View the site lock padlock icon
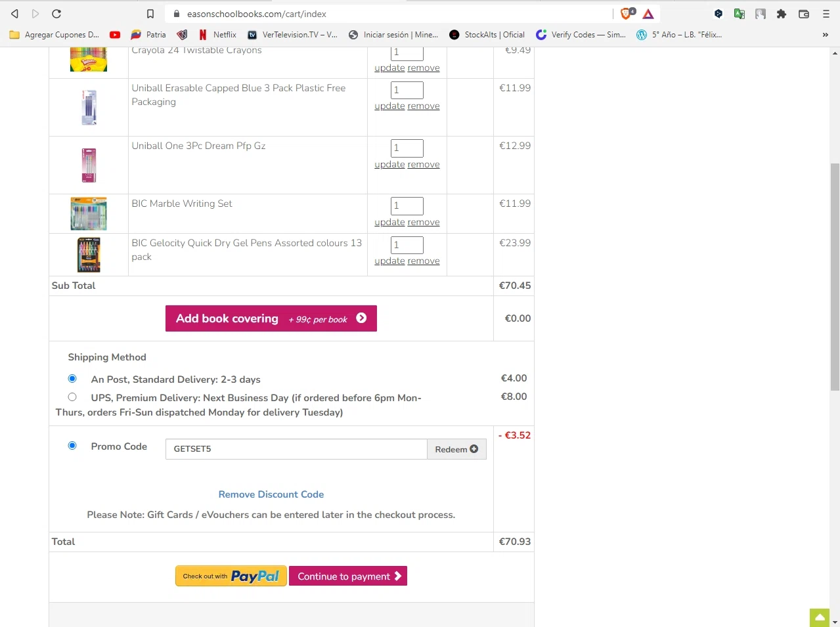Viewport: 840px width, 627px height. point(176,14)
